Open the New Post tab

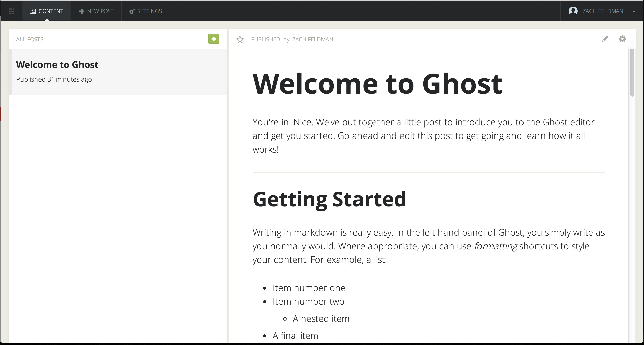coord(96,11)
